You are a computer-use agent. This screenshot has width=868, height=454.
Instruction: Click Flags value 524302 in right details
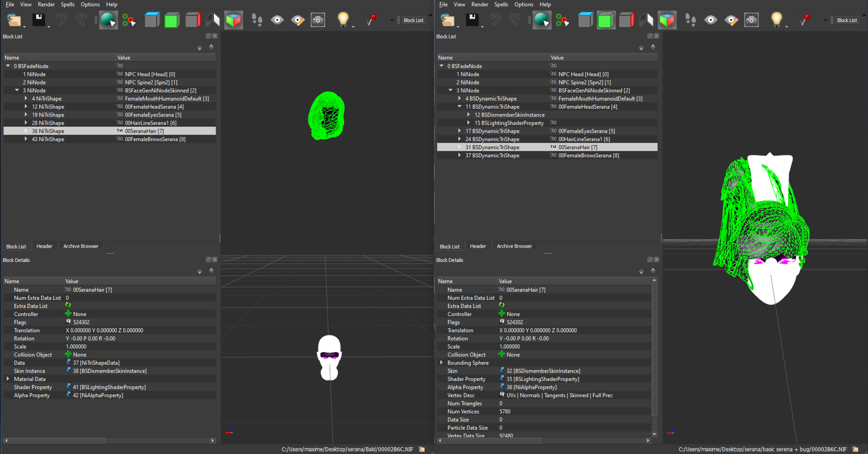(x=514, y=322)
